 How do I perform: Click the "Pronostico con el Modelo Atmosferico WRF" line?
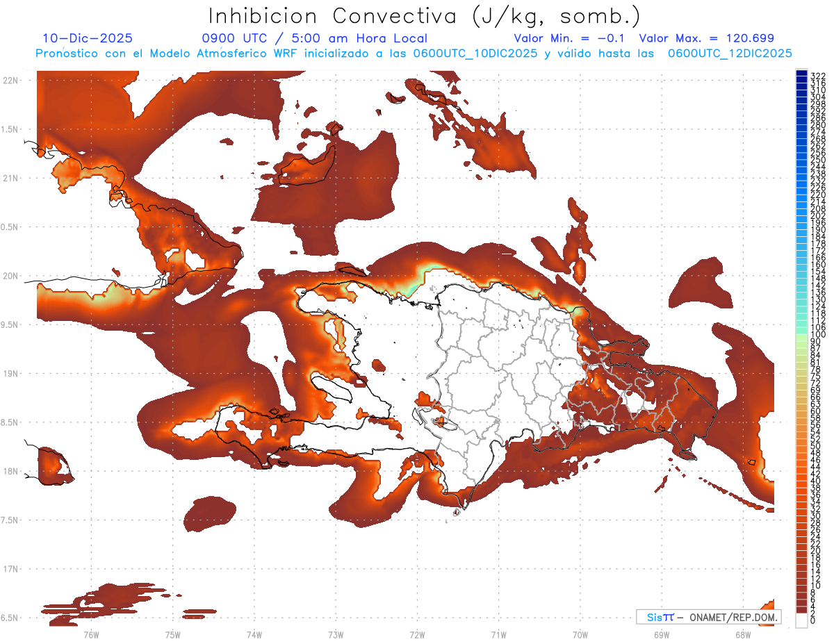coord(414,53)
